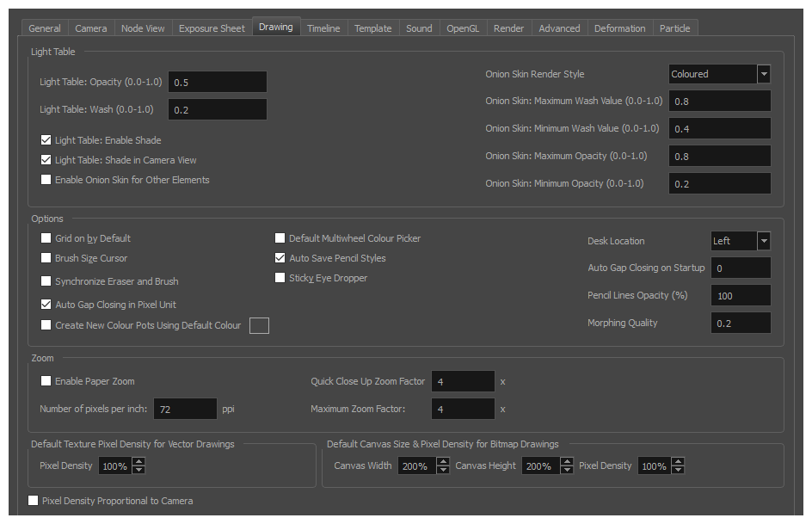Check Pixel Density Proportional to Camera

33,500
